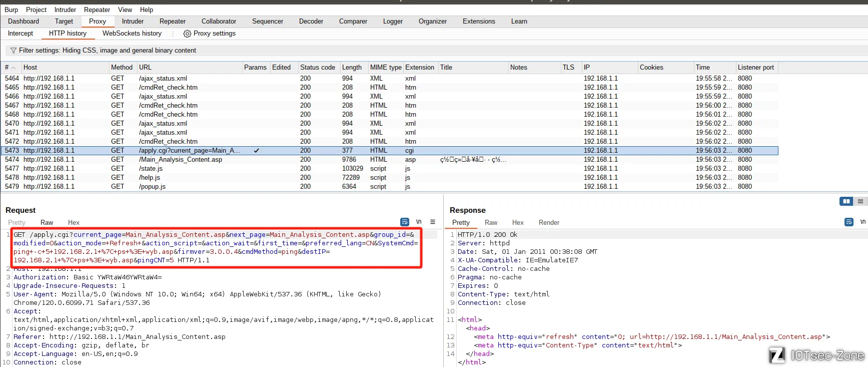Select the Hex tab in Request panel
The image size is (868, 367).
pos(74,222)
